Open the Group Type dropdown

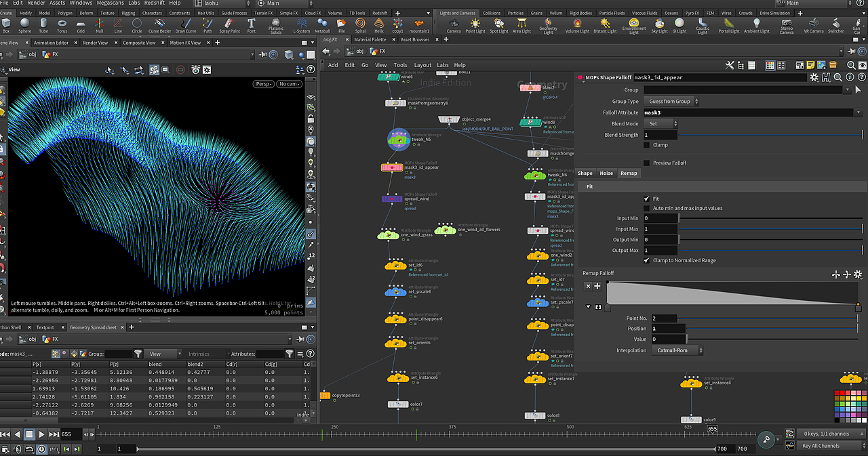(672, 102)
